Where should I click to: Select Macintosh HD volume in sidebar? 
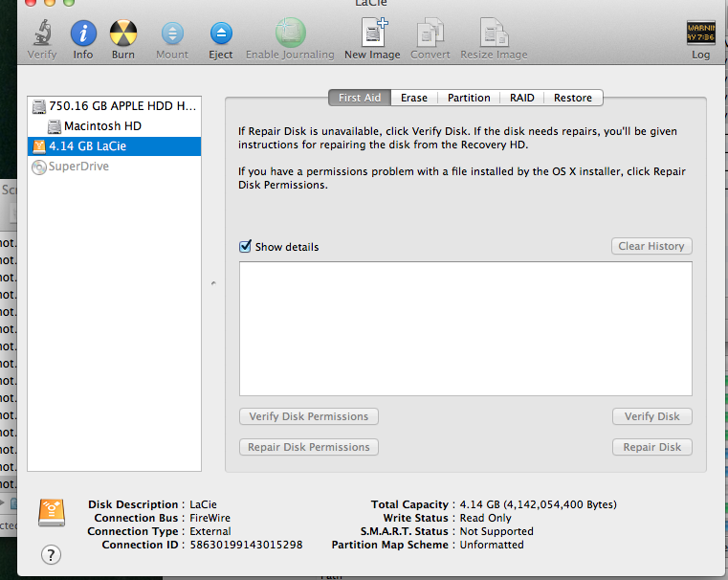tap(102, 125)
